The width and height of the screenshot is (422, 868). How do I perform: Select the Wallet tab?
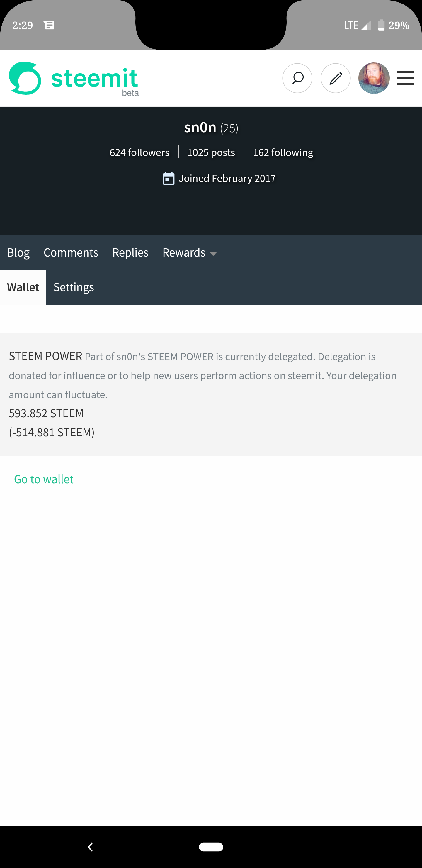click(23, 287)
